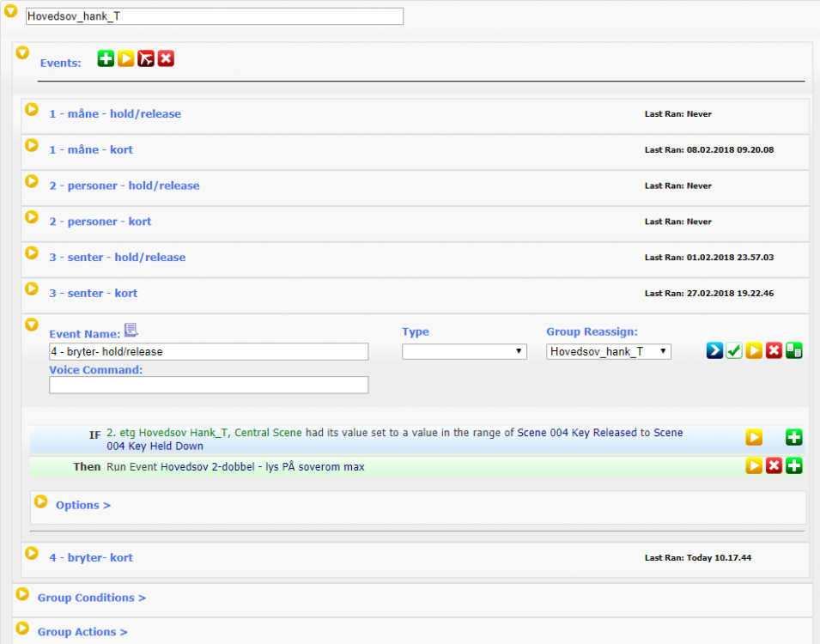Collapse the '4 - bryter- hold/release' event arrow
The width and height of the screenshot is (820, 644).
point(32,325)
